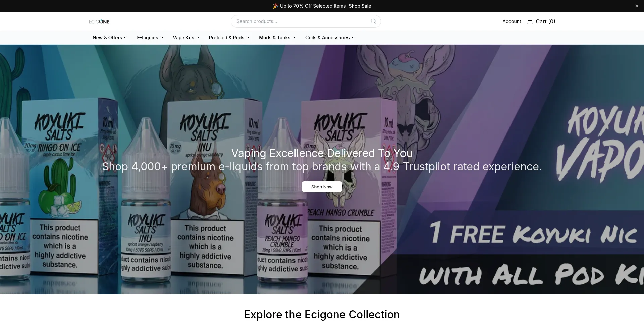Click the search magnifier icon
644x333 pixels.
pyautogui.click(x=373, y=21)
